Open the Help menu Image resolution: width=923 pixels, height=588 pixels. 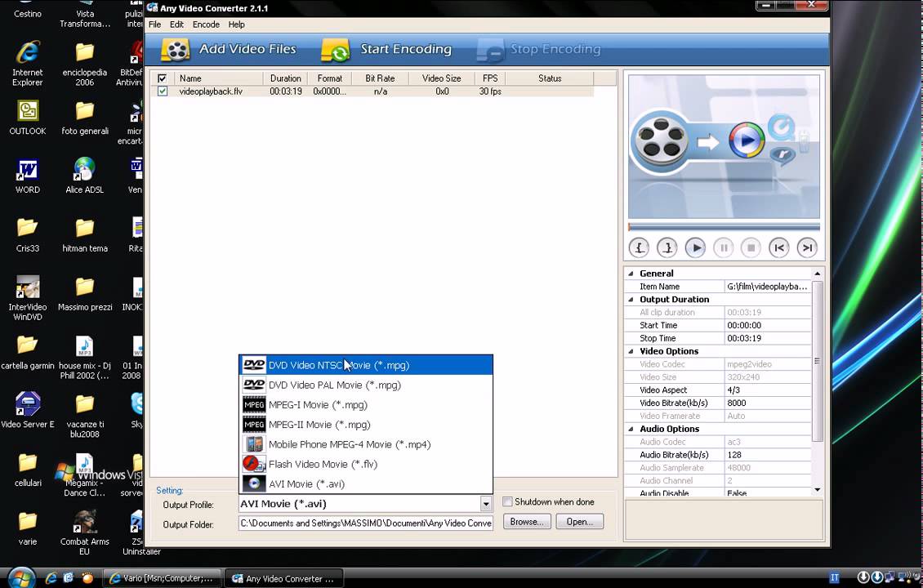pos(237,24)
